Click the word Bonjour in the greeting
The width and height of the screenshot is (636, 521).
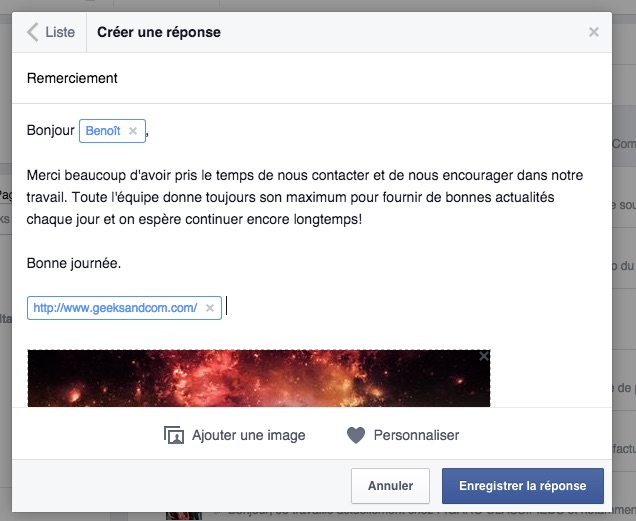[x=51, y=130]
